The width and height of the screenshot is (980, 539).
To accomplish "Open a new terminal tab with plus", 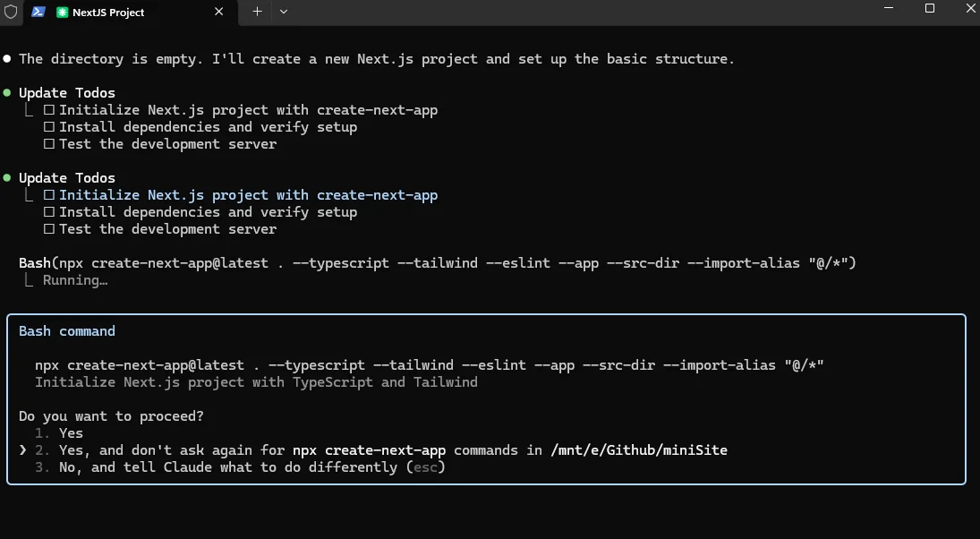I will 257,12.
